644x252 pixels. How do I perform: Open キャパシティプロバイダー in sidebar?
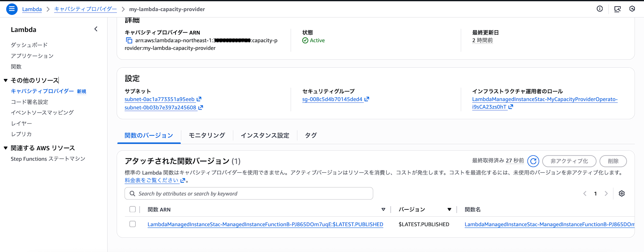pyautogui.click(x=42, y=91)
